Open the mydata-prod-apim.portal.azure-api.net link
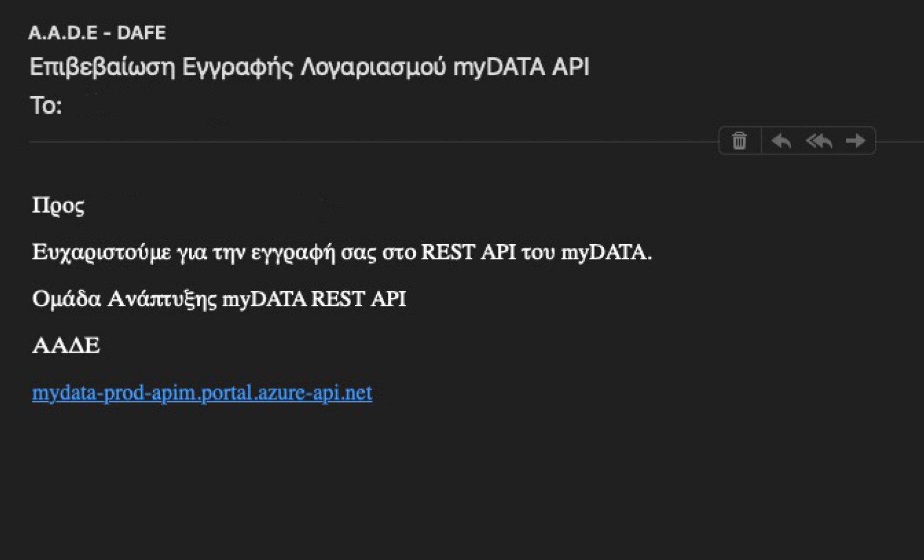The height and width of the screenshot is (560, 924). point(202,393)
